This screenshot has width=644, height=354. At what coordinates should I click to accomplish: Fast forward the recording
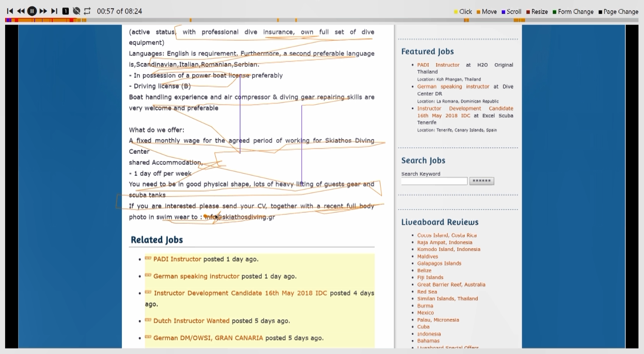[x=43, y=11]
